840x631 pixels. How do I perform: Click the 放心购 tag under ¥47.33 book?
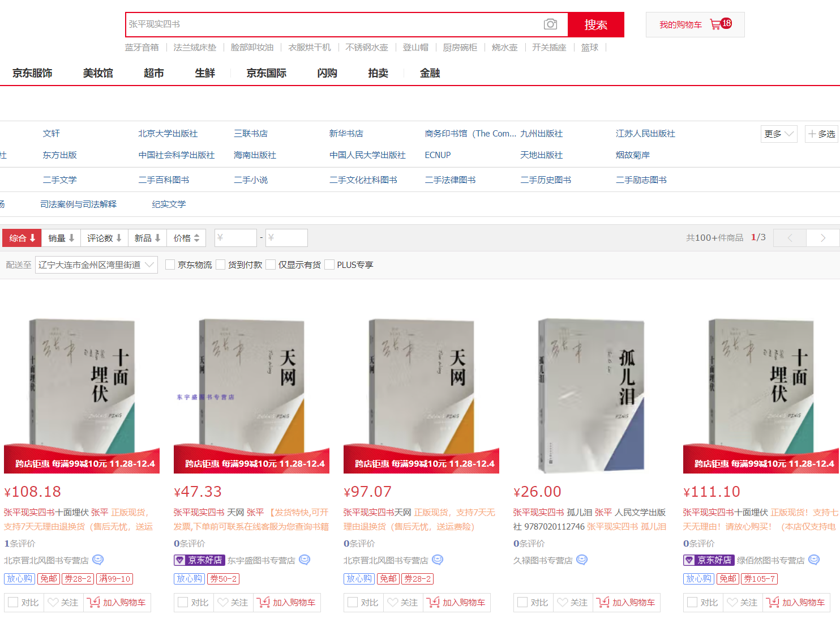click(x=190, y=579)
